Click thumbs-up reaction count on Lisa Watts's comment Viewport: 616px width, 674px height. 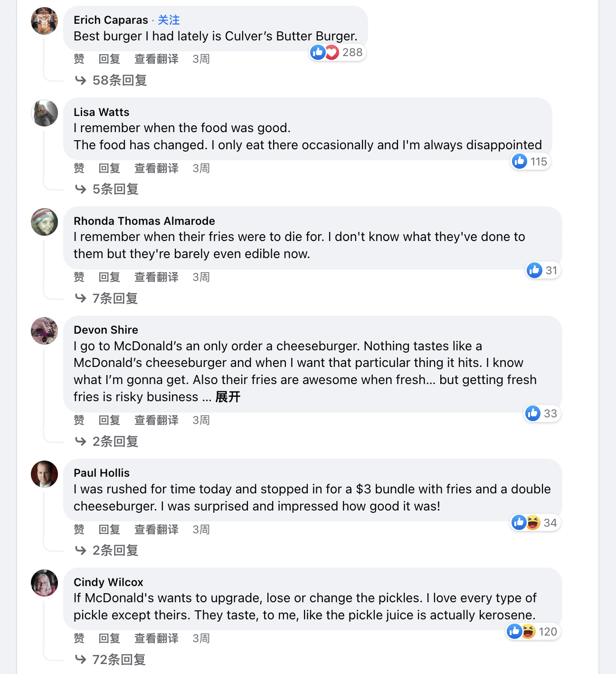pyautogui.click(x=531, y=162)
